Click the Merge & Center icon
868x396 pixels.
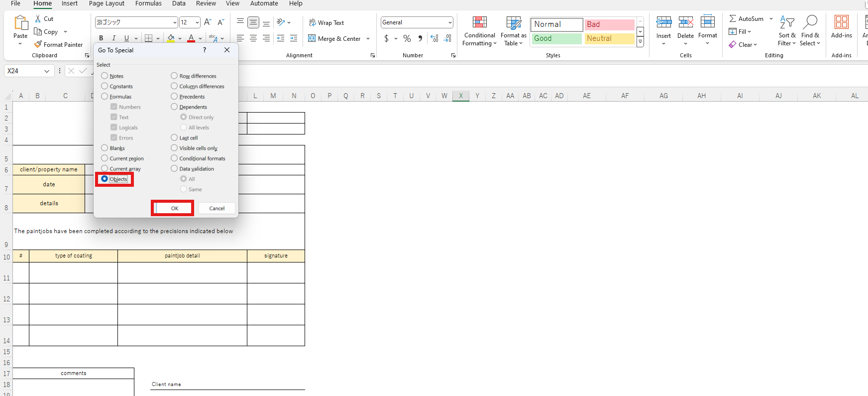pos(312,38)
